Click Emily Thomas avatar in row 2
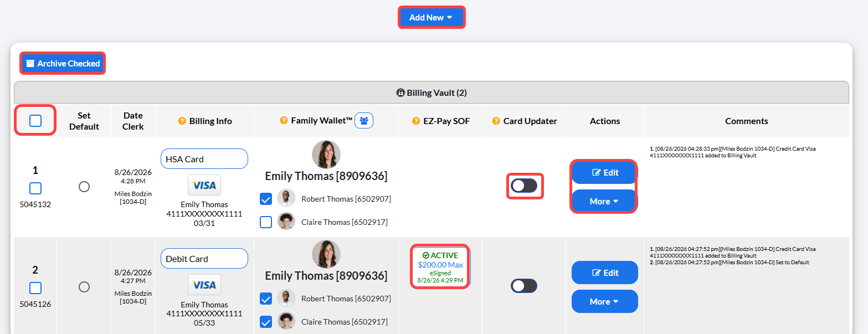Screen dimensions: 868x334 [x=326, y=254]
